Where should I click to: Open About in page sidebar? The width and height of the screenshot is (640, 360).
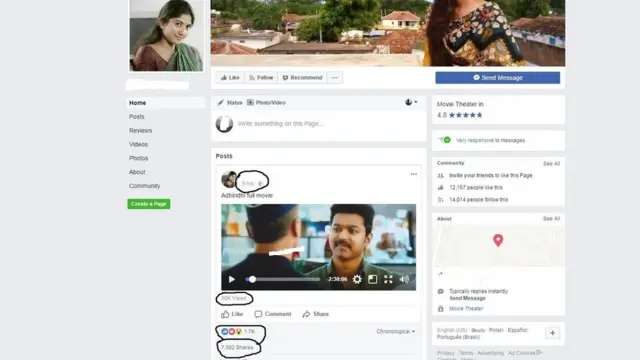pyautogui.click(x=137, y=172)
